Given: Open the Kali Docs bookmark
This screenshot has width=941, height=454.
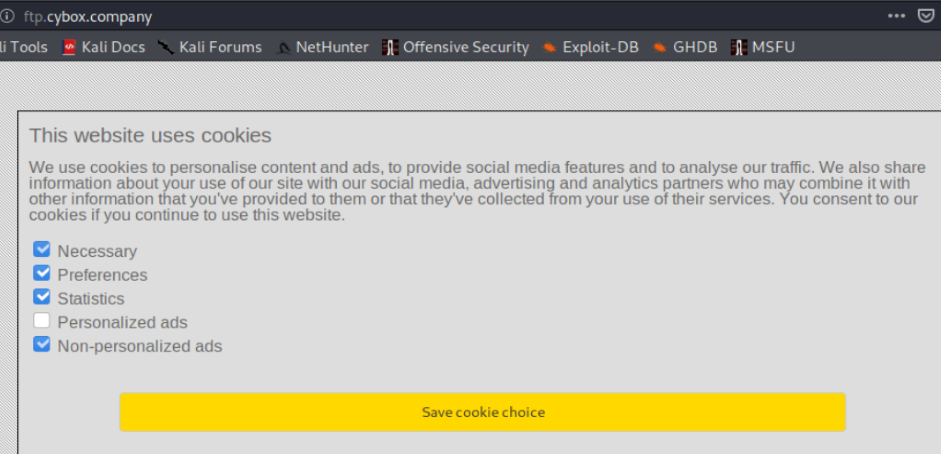Looking at the screenshot, I should click(x=103, y=47).
